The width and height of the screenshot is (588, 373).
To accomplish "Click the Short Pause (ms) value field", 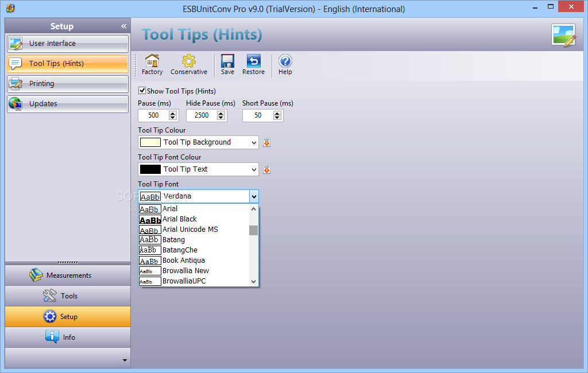I will coord(258,115).
